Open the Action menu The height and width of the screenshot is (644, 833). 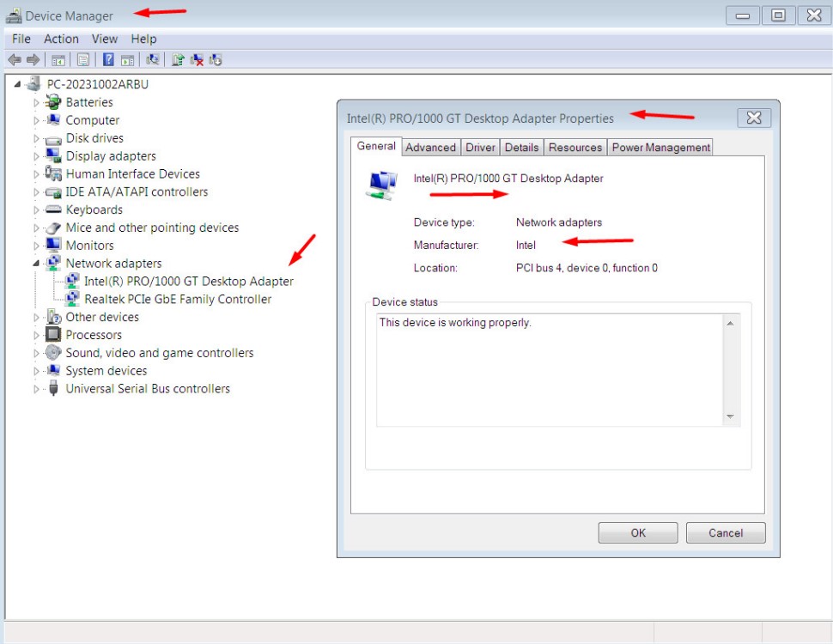[x=61, y=39]
